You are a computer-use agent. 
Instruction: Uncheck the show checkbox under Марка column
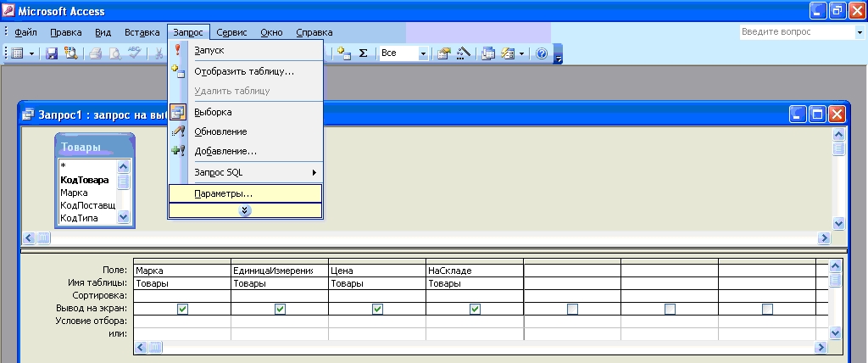(182, 310)
